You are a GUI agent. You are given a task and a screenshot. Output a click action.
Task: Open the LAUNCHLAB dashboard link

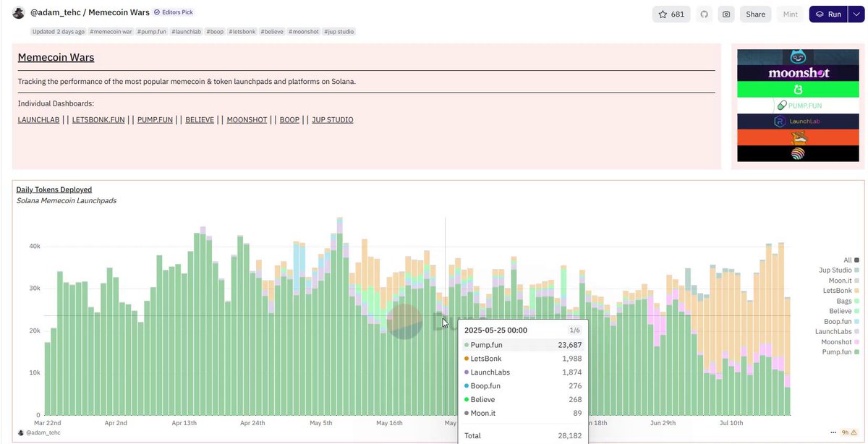pos(38,120)
